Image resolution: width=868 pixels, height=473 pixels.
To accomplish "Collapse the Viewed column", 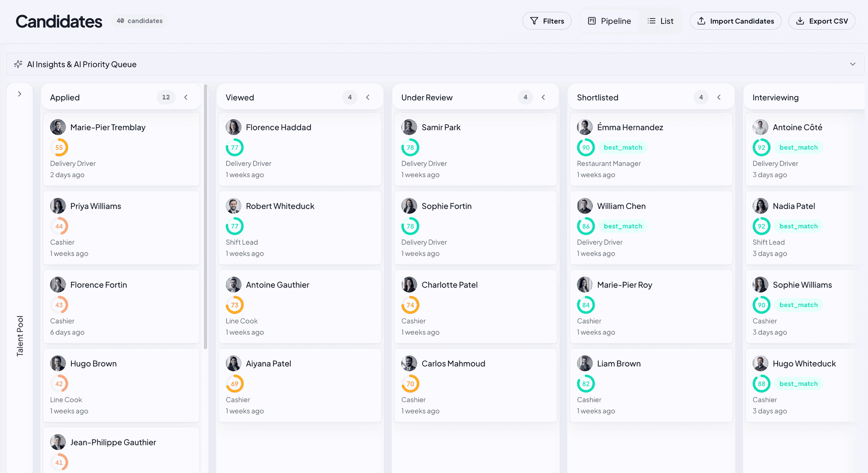I will click(x=368, y=97).
